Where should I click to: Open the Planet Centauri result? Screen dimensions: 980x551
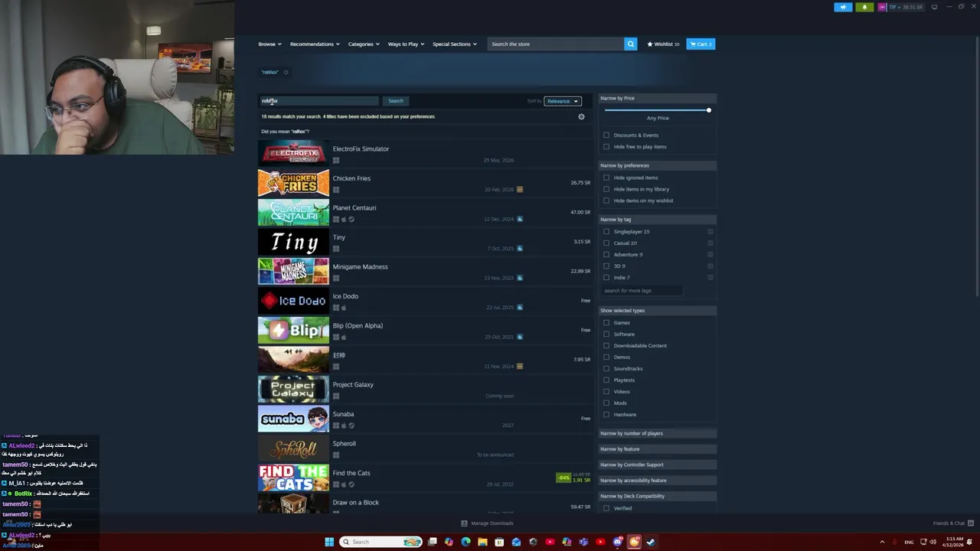pyautogui.click(x=425, y=212)
